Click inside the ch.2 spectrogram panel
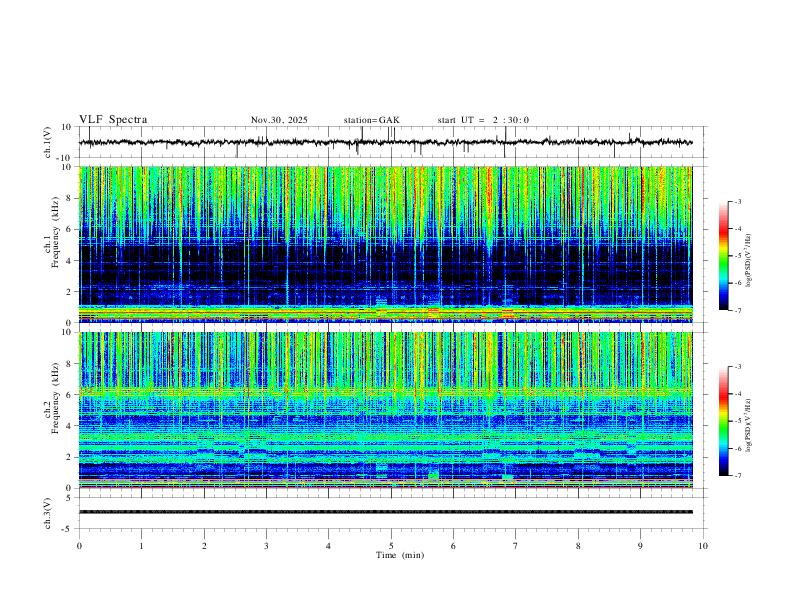This screenshot has width=792, height=612. pyautogui.click(x=386, y=410)
